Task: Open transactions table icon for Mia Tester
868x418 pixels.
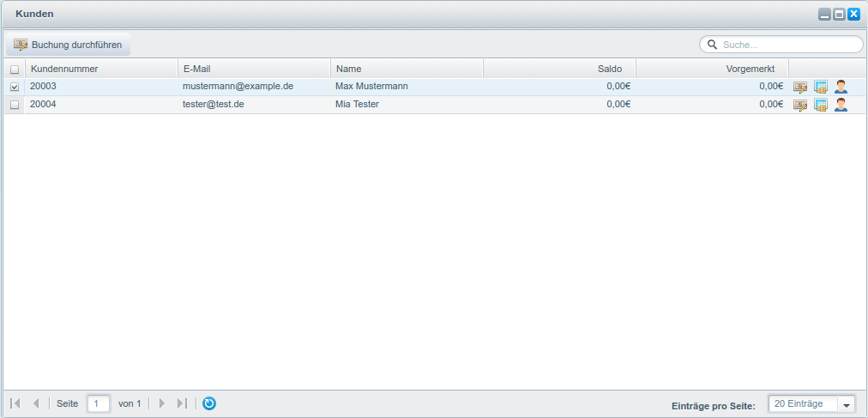Action: [820, 105]
